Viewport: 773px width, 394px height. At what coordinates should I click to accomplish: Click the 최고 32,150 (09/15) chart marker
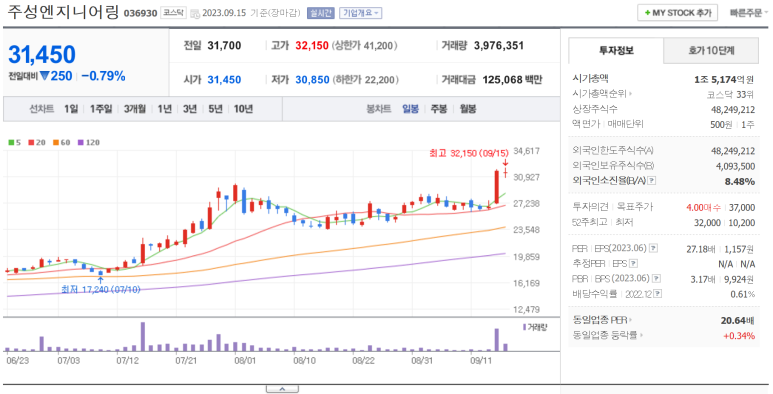click(468, 153)
